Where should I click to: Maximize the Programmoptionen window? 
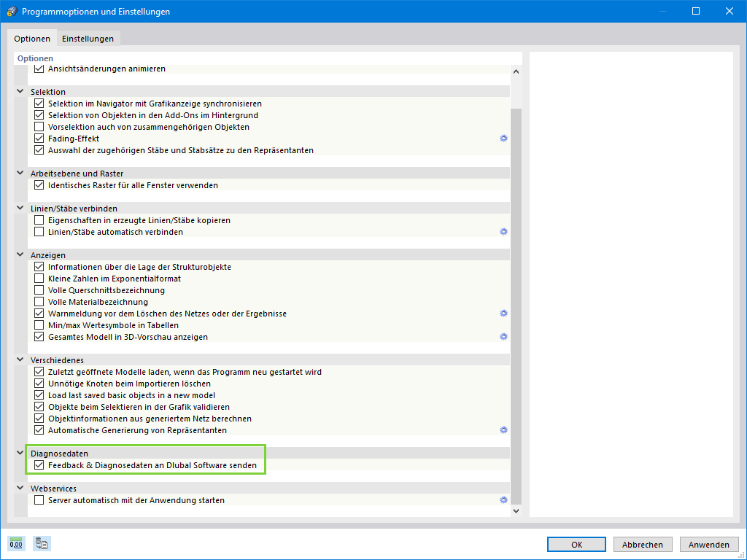coord(696,11)
